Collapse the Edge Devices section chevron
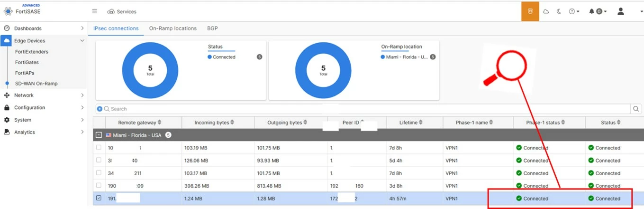This screenshot has width=644, height=209. (x=82, y=41)
